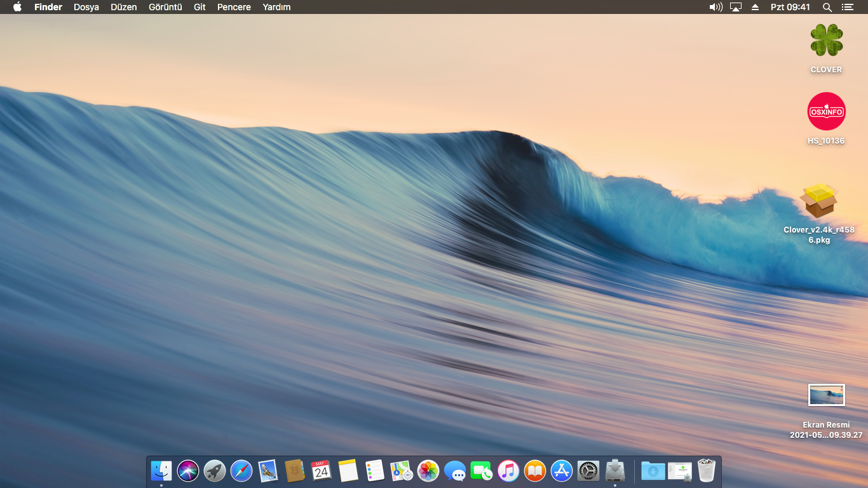Select the Ekran Resmi screenshot thumbnail

pos(826,395)
